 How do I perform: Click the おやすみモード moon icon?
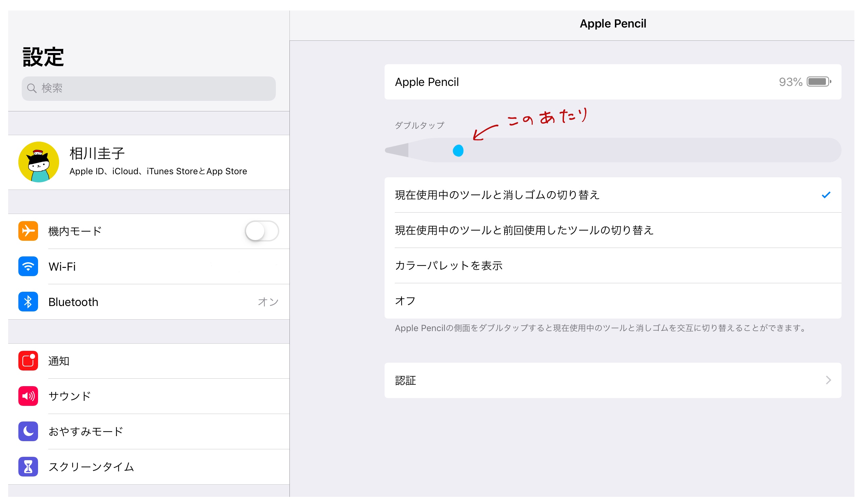[28, 431]
